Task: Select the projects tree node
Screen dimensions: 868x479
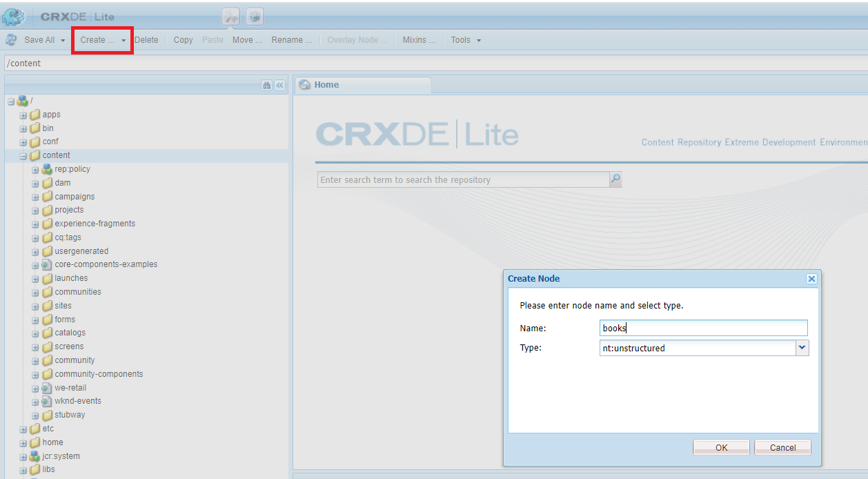Action: 69,210
